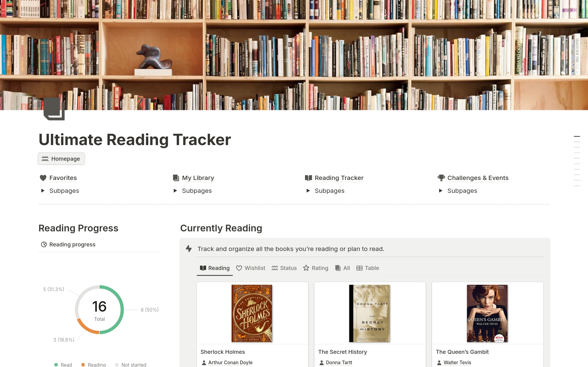
Task: Expand Subpages under My Library
Action: (x=175, y=190)
